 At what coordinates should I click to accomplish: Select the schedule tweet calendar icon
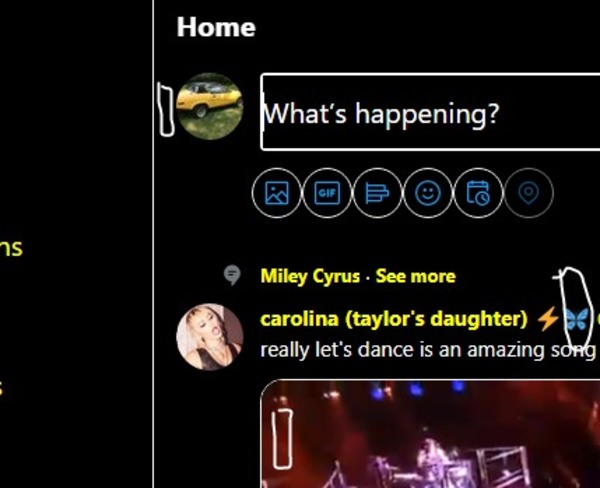pyautogui.click(x=478, y=193)
